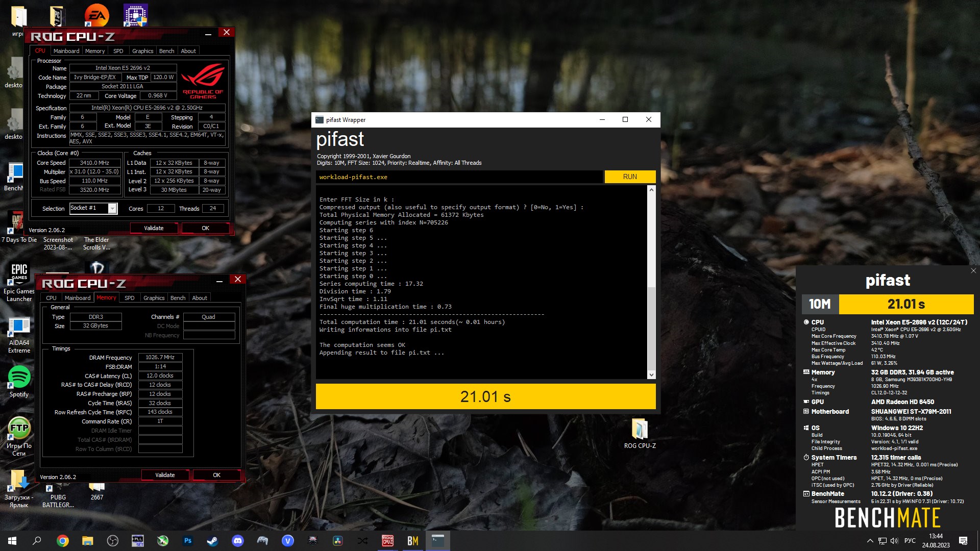Click Validate in upper CPU-Z window

coord(154,228)
